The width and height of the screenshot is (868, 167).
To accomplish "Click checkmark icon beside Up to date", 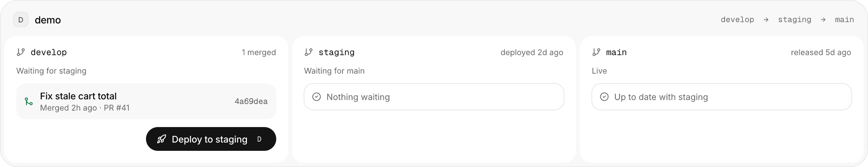I will pos(604,97).
